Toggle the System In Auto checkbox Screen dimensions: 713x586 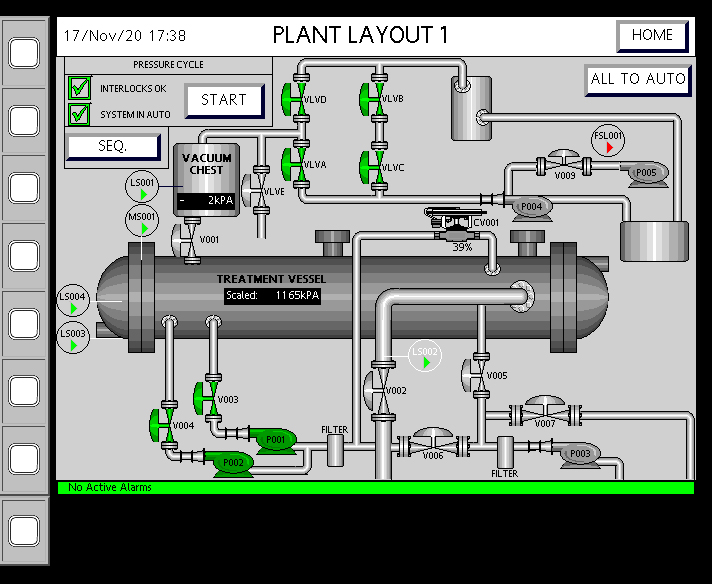click(80, 114)
